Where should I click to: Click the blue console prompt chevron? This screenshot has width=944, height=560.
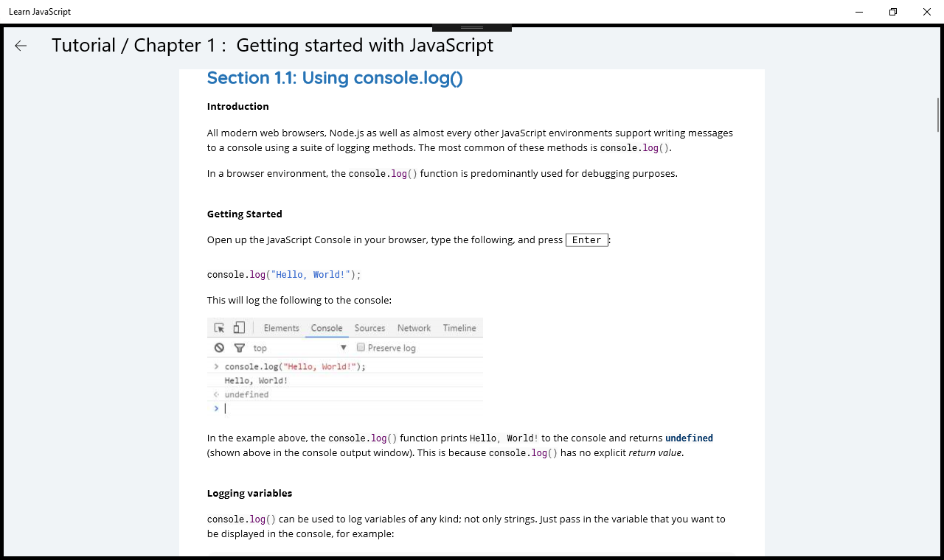[x=216, y=408]
